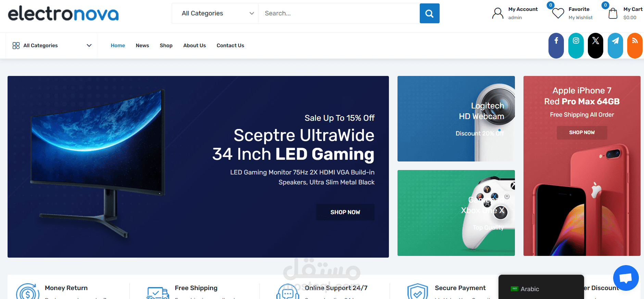
Task: Open the My Account text link
Action: pos(523,9)
